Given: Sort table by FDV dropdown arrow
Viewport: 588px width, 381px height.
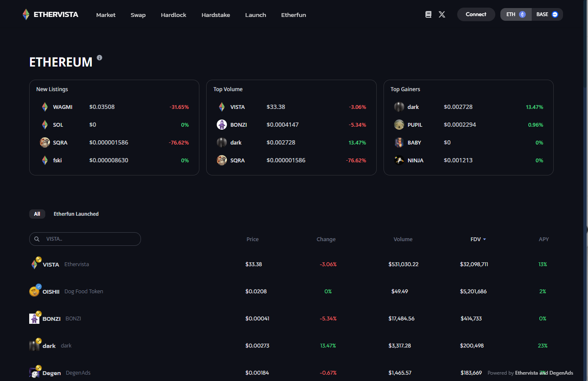Looking at the screenshot, I should click(x=484, y=239).
